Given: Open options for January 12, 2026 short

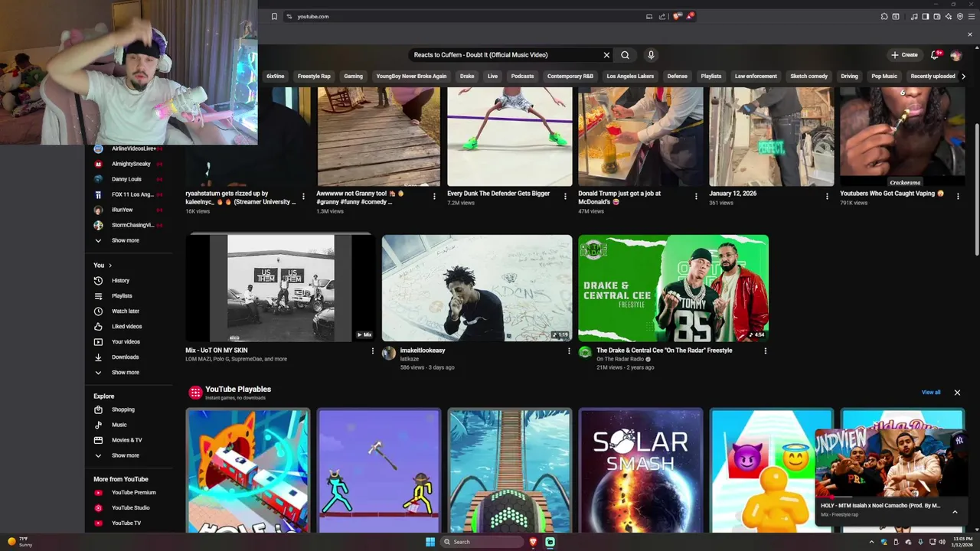Looking at the screenshot, I should [827, 197].
